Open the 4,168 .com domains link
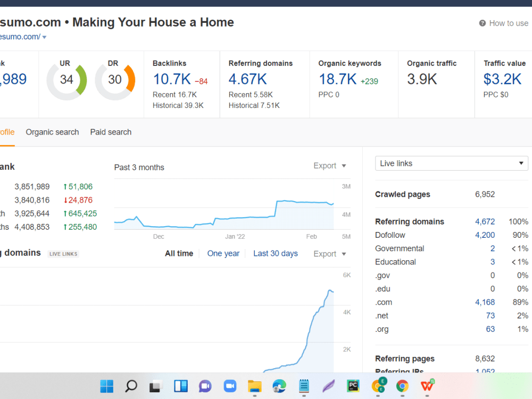 coord(485,302)
